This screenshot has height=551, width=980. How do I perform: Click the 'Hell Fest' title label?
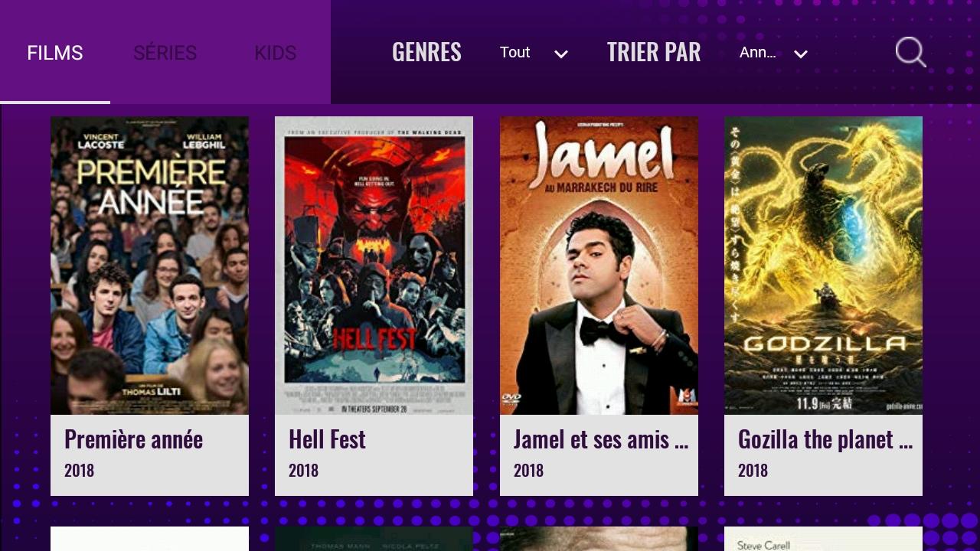327,439
